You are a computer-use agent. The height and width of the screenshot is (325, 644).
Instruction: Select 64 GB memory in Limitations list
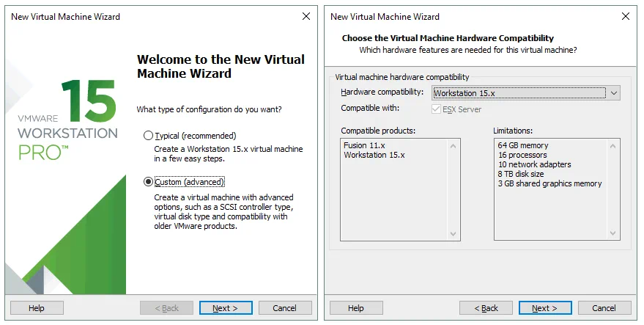pos(523,146)
